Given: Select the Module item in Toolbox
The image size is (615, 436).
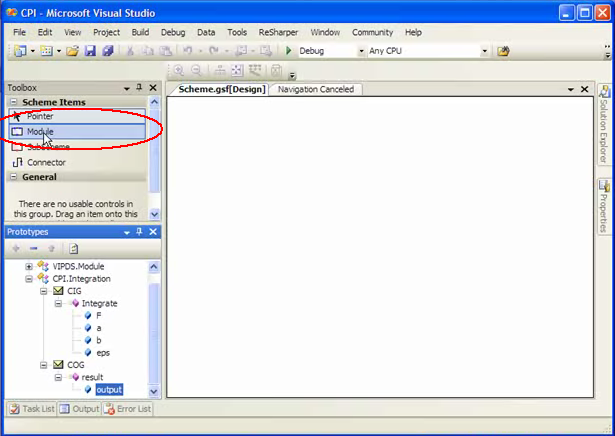Looking at the screenshot, I should coord(77,132).
